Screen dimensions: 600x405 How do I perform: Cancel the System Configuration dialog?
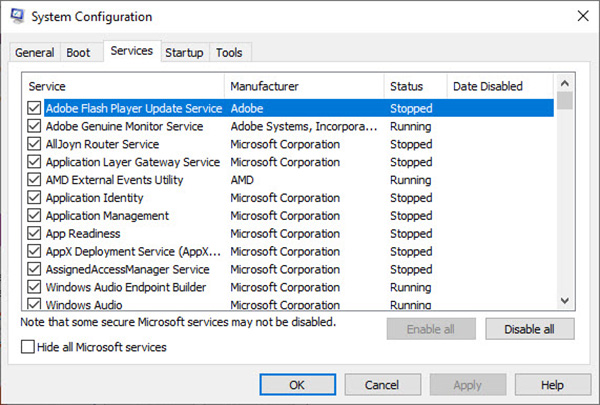tap(380, 384)
